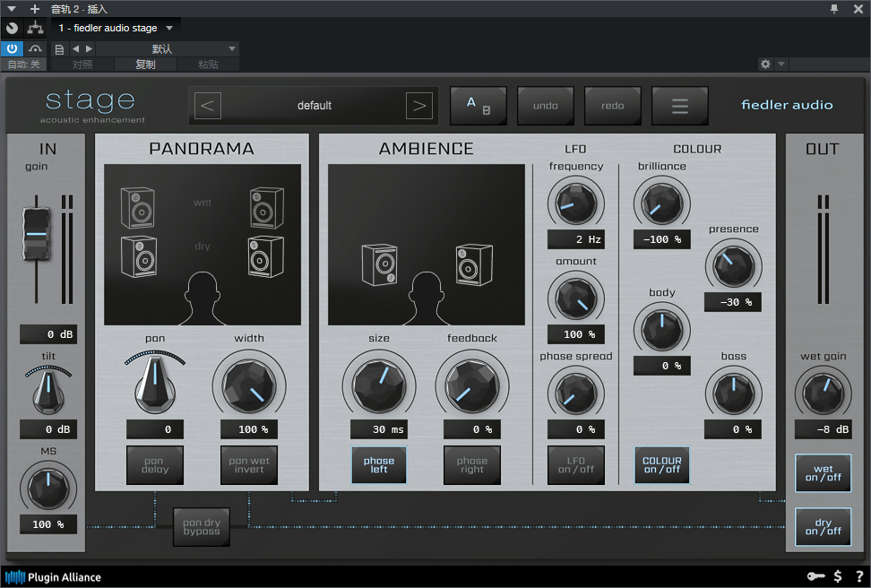Viewport: 871px width, 588px height.
Task: Click the 粘贴 paste button
Action: coord(208,65)
